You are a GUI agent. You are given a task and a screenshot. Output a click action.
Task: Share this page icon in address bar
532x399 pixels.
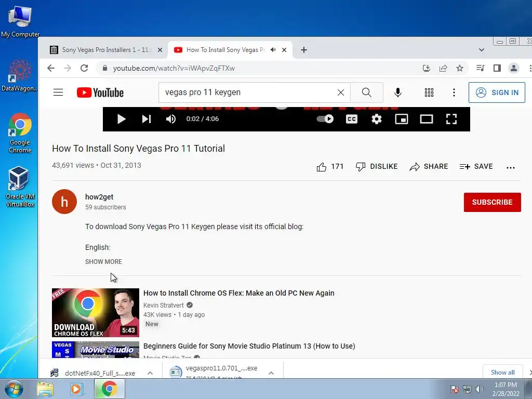(x=443, y=68)
